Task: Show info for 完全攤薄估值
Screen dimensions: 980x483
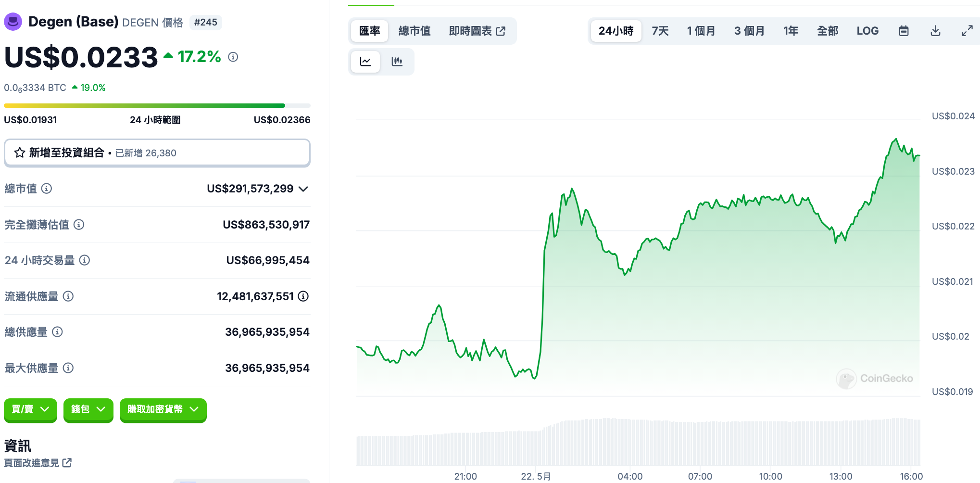Action: pos(79,225)
